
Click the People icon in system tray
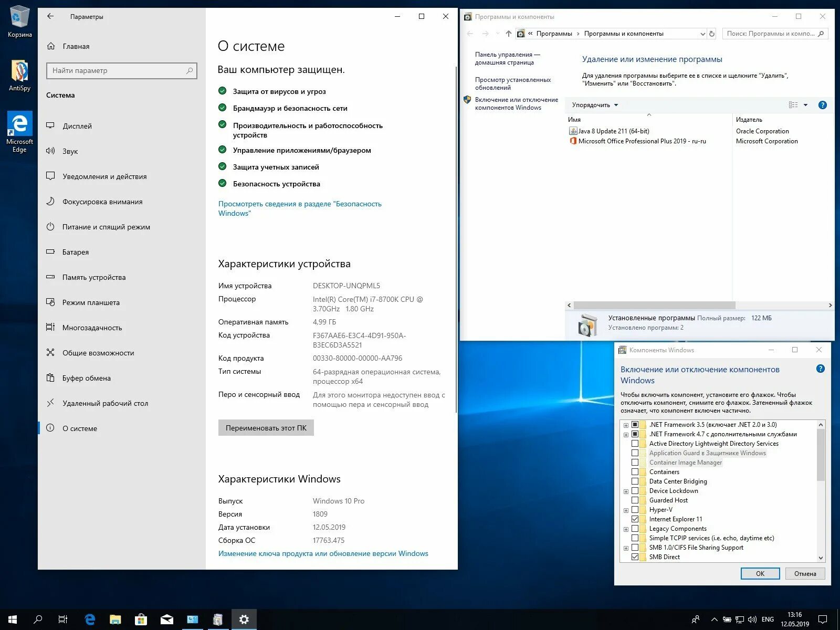point(696,619)
